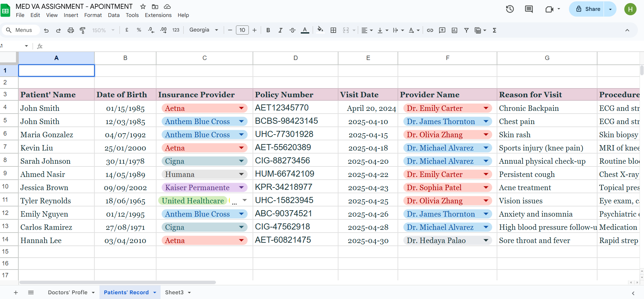Toggle bold formatting

click(268, 30)
